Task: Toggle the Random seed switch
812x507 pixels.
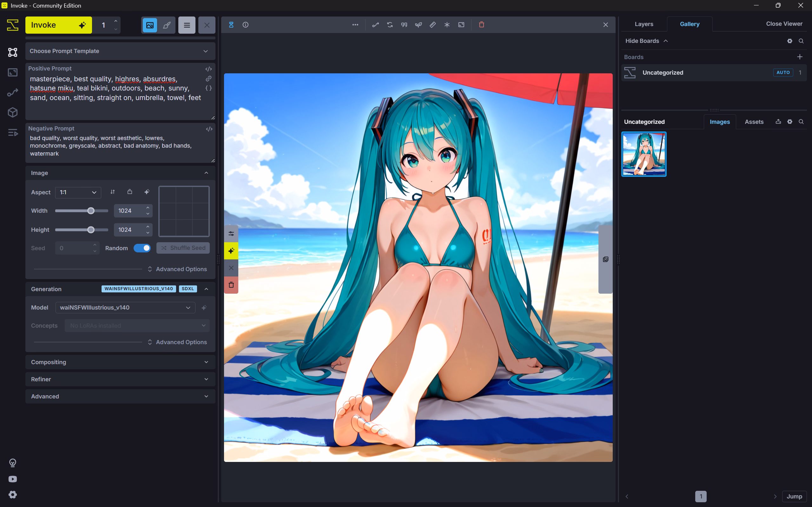Action: pos(142,248)
